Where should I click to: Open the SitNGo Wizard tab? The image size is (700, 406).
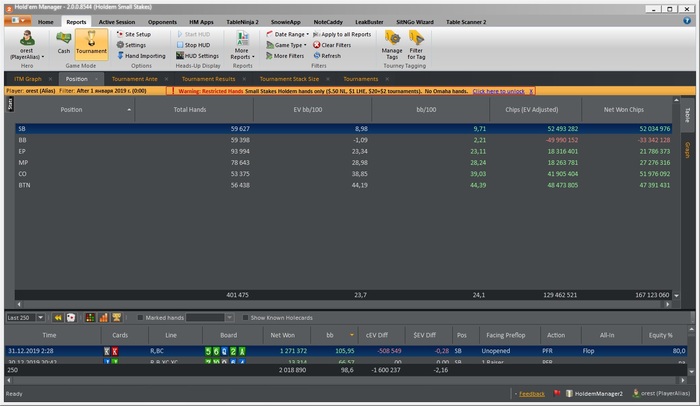click(x=415, y=22)
